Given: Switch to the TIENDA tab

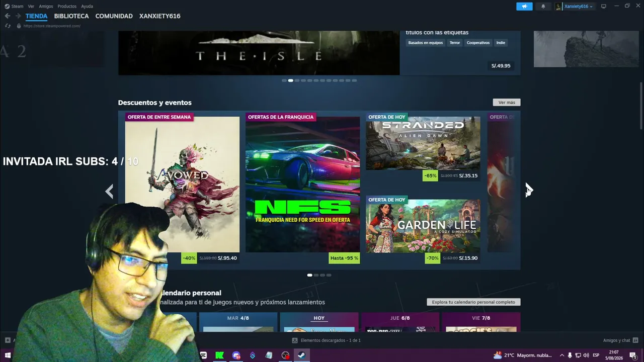Looking at the screenshot, I should (36, 16).
